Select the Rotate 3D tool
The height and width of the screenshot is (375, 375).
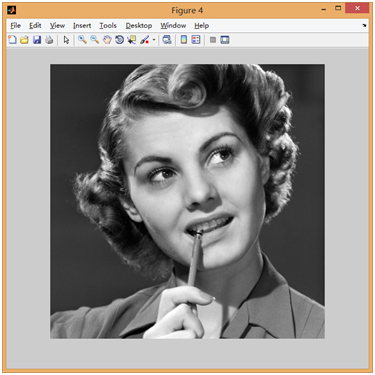[x=119, y=40]
